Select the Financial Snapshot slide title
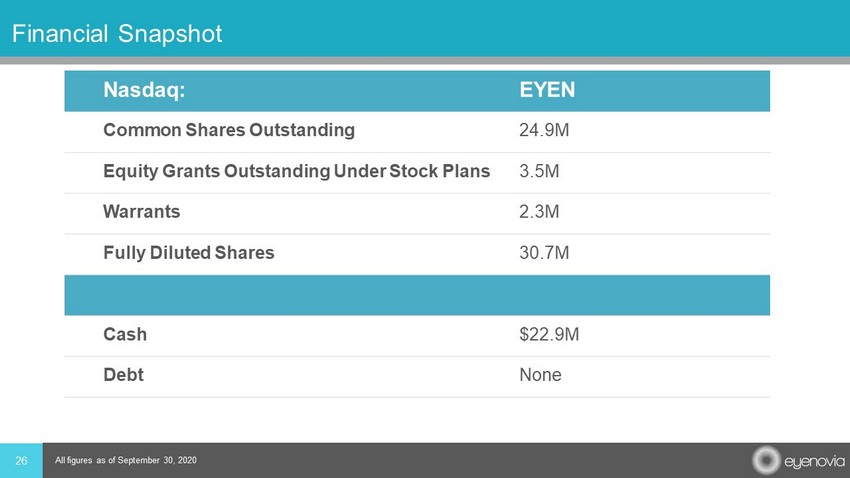This screenshot has height=478, width=850. tap(116, 34)
